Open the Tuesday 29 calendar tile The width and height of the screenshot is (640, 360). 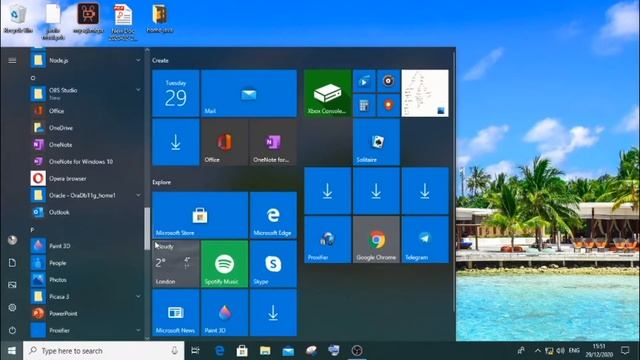click(176, 93)
